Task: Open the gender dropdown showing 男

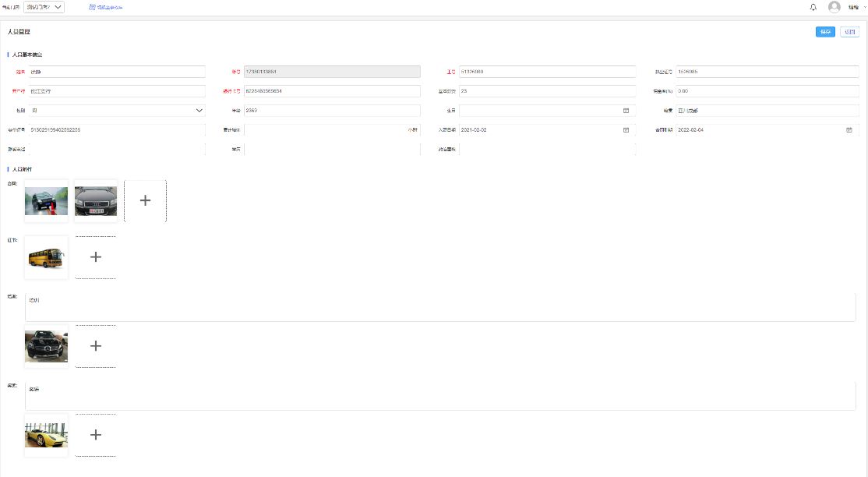Action: pos(117,110)
